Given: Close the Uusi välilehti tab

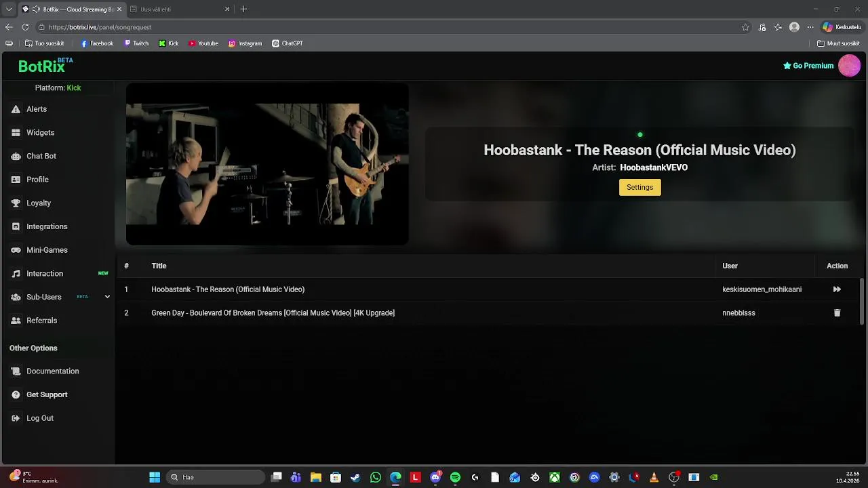Looking at the screenshot, I should click(227, 9).
